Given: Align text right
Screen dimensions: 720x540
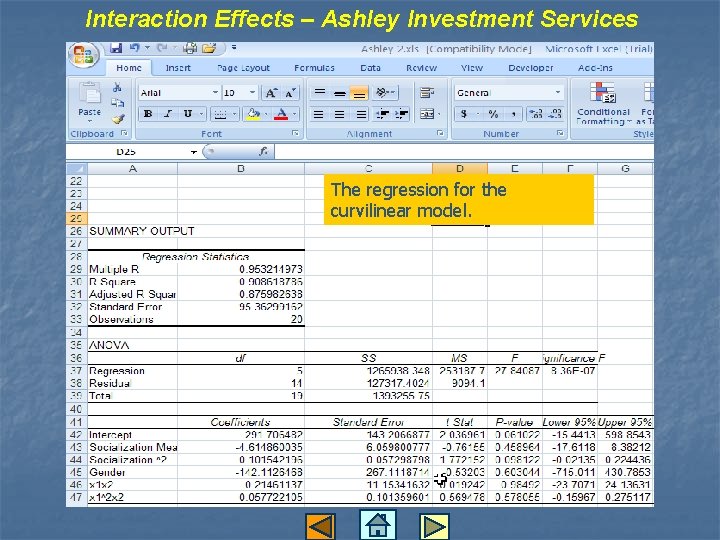Looking at the screenshot, I should (x=361, y=114).
